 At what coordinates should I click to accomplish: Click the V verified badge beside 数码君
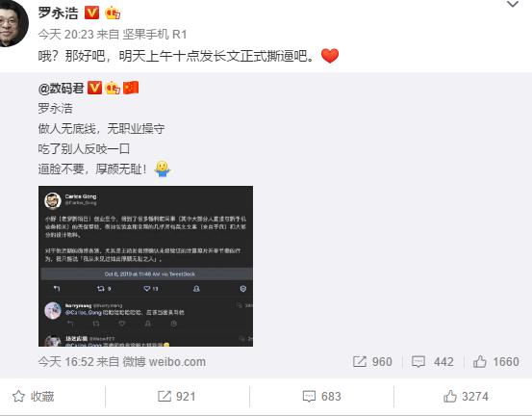coord(94,88)
